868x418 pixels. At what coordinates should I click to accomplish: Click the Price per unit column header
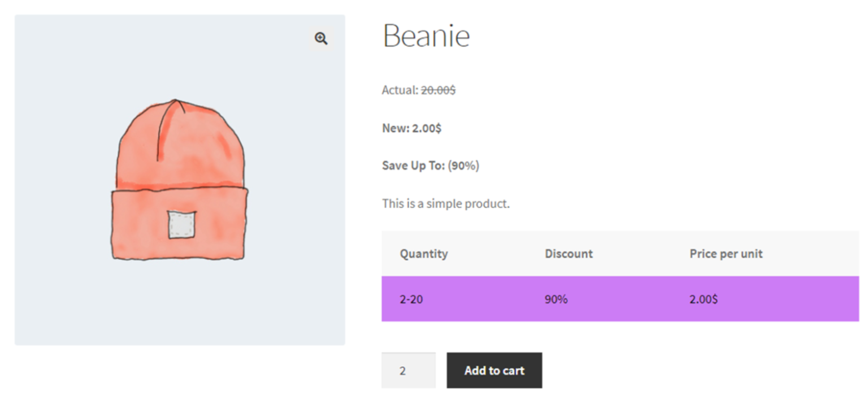pyautogui.click(x=726, y=254)
